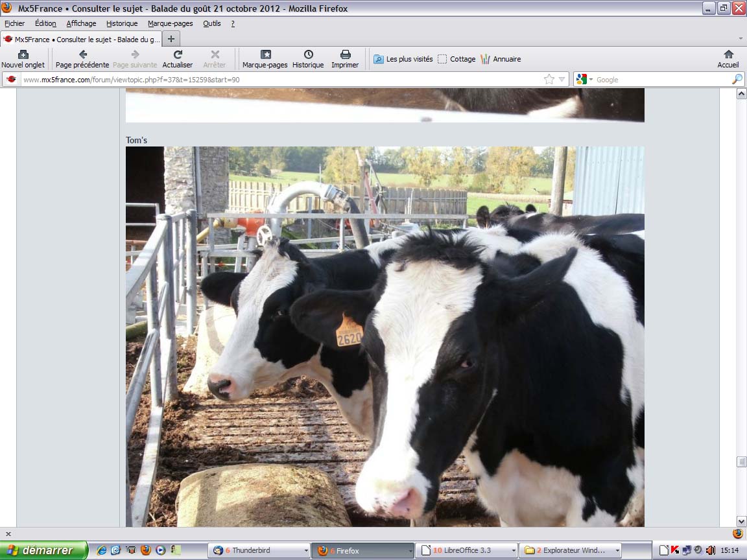Open the ? help menu
The height and width of the screenshot is (560, 747).
click(x=233, y=23)
